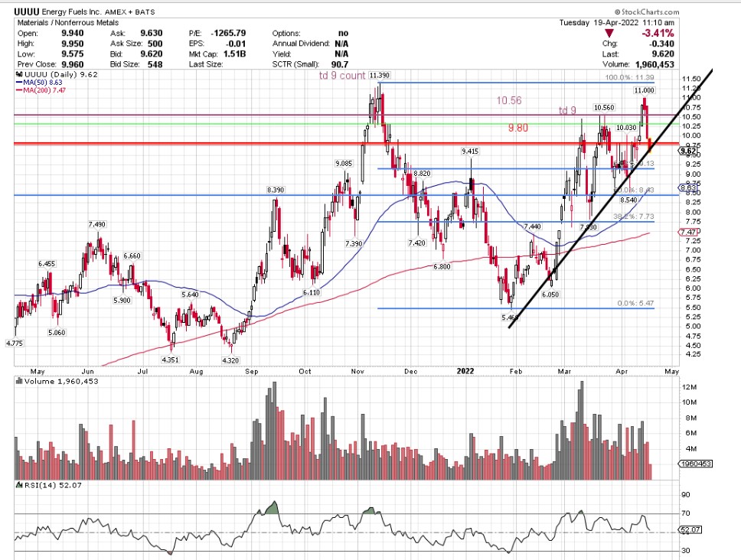Click the Mkt Cap value 1.51B

point(234,54)
